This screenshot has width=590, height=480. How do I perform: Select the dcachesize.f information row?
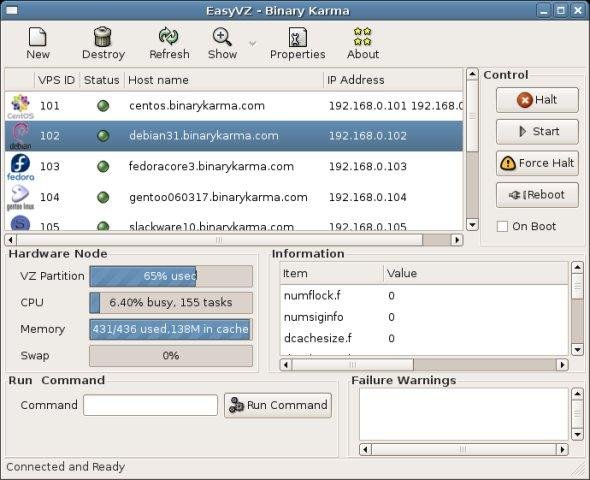click(x=424, y=338)
